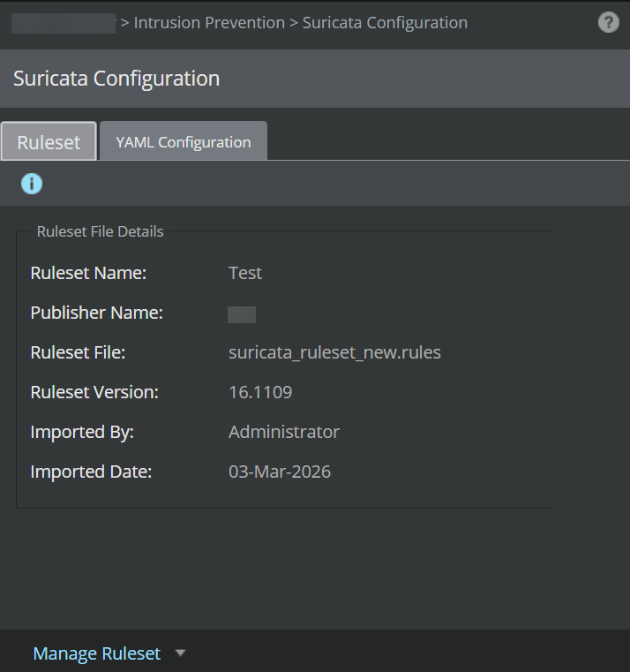Select imported date 03-Mar-2026
The image size is (630, 672).
(x=280, y=472)
